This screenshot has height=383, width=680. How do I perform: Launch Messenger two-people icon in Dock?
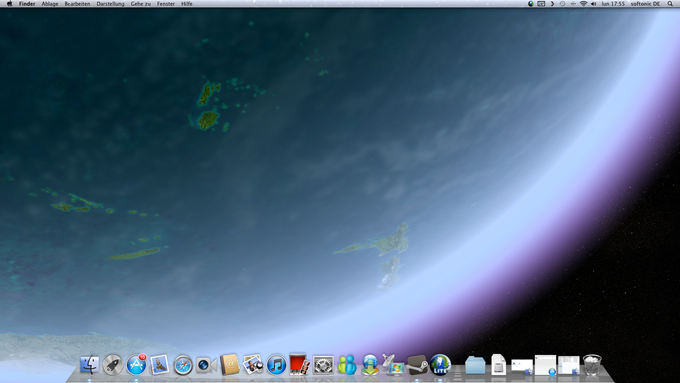pos(347,365)
